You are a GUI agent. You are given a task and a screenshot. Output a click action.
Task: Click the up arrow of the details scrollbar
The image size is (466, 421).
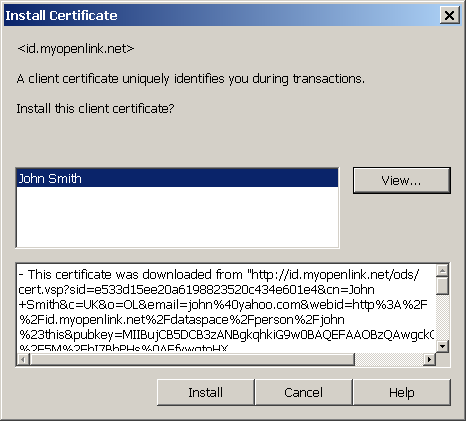tap(442, 271)
